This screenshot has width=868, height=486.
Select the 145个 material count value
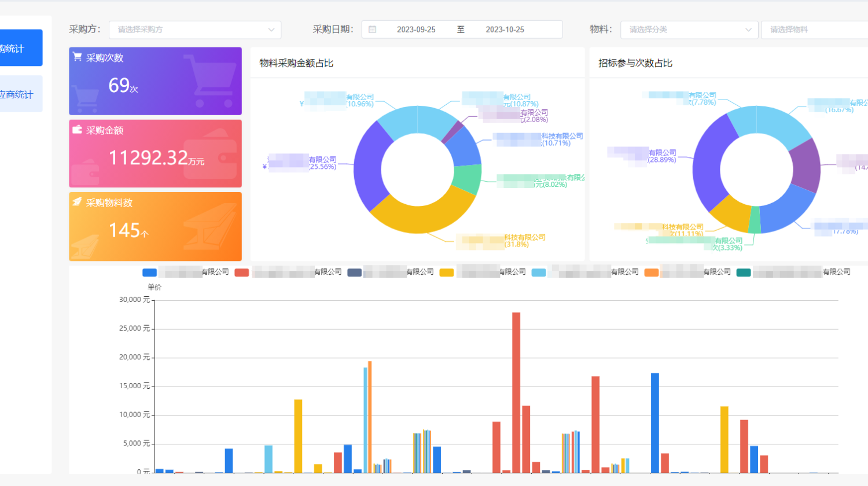[128, 230]
